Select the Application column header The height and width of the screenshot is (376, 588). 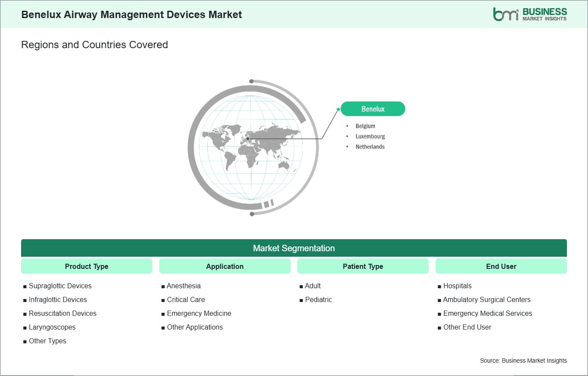(x=225, y=266)
